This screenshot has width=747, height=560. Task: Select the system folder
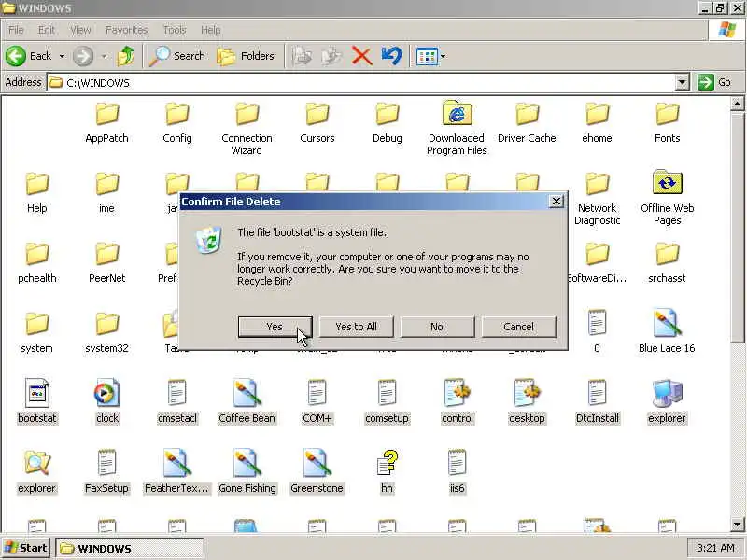click(37, 333)
